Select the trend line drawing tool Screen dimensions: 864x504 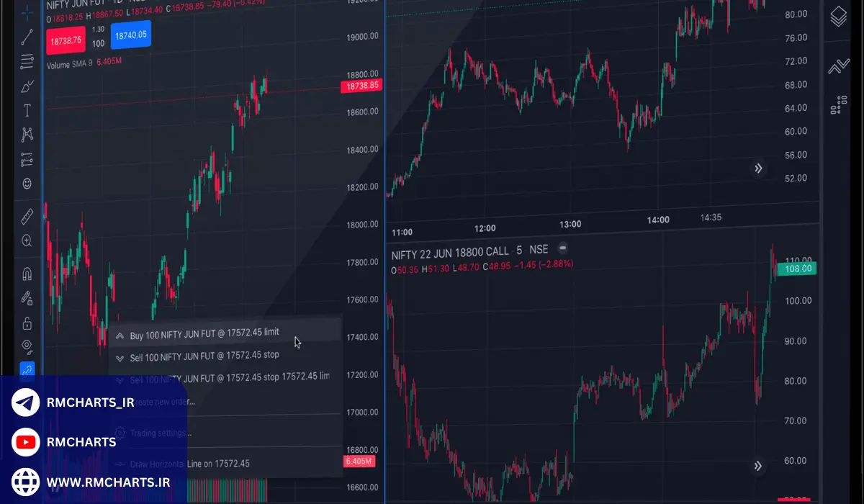pos(27,37)
